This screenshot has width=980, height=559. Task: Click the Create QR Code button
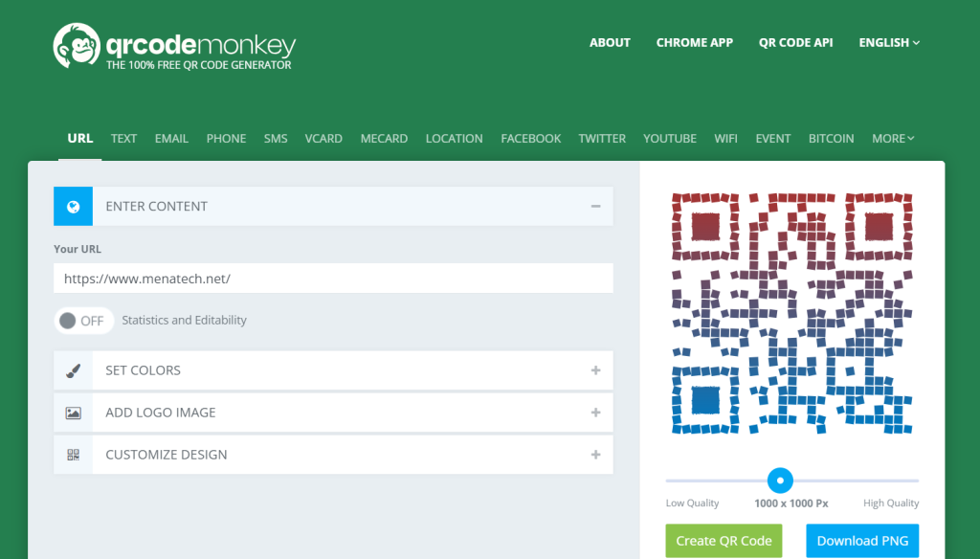pos(724,541)
